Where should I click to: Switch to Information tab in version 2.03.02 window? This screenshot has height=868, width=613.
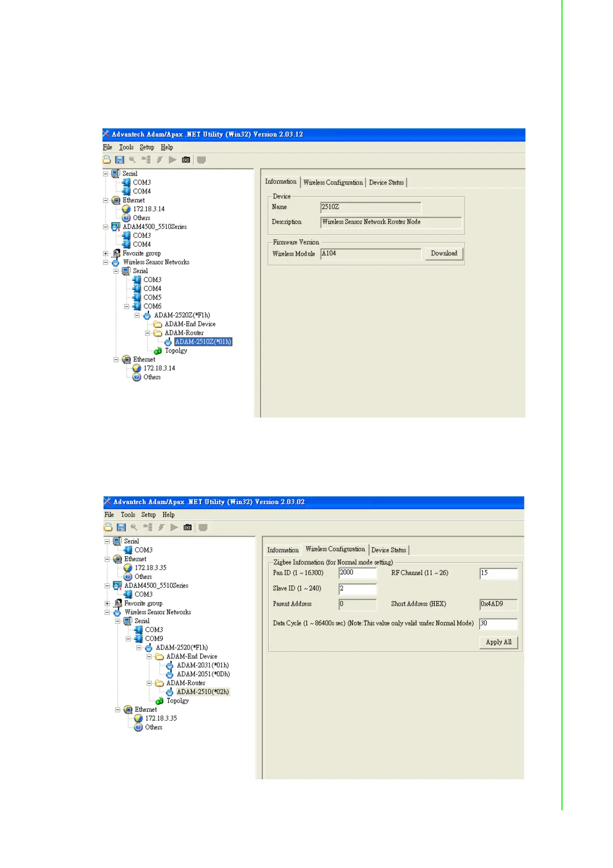283,550
